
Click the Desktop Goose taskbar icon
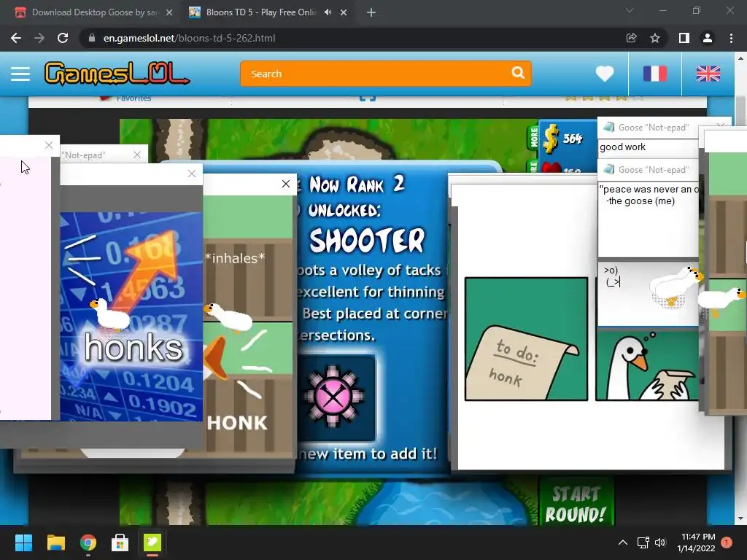[x=152, y=542]
